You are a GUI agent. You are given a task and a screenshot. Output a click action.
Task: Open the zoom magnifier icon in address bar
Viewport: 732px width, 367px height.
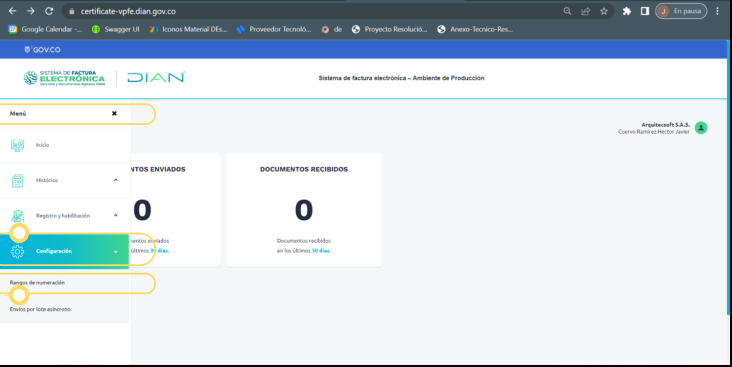click(567, 11)
